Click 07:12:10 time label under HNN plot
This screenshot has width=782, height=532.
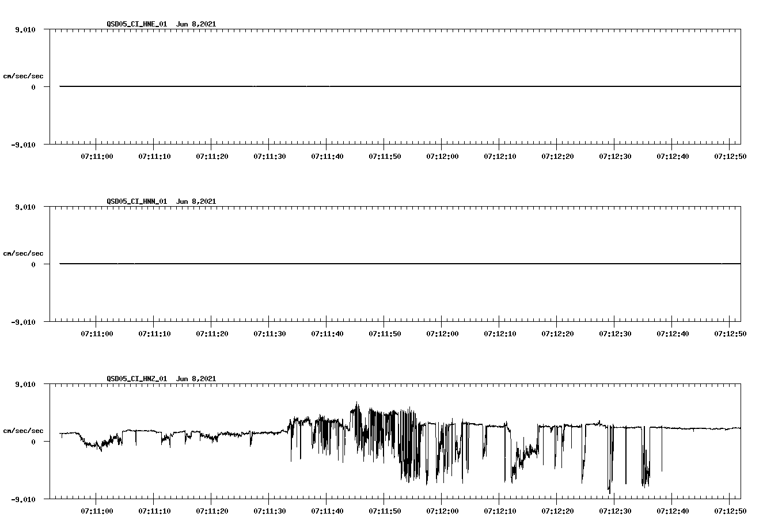500,333
